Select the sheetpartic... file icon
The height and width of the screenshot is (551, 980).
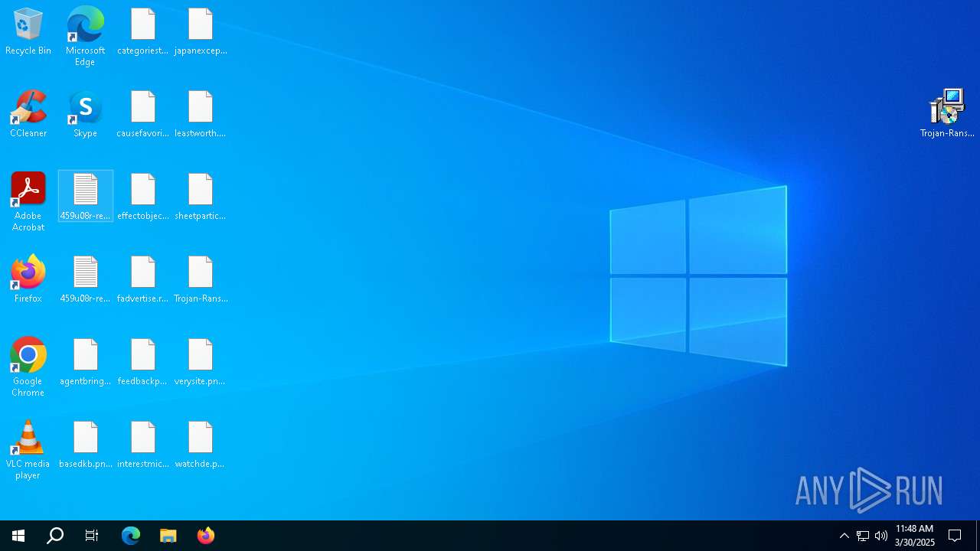tap(201, 197)
